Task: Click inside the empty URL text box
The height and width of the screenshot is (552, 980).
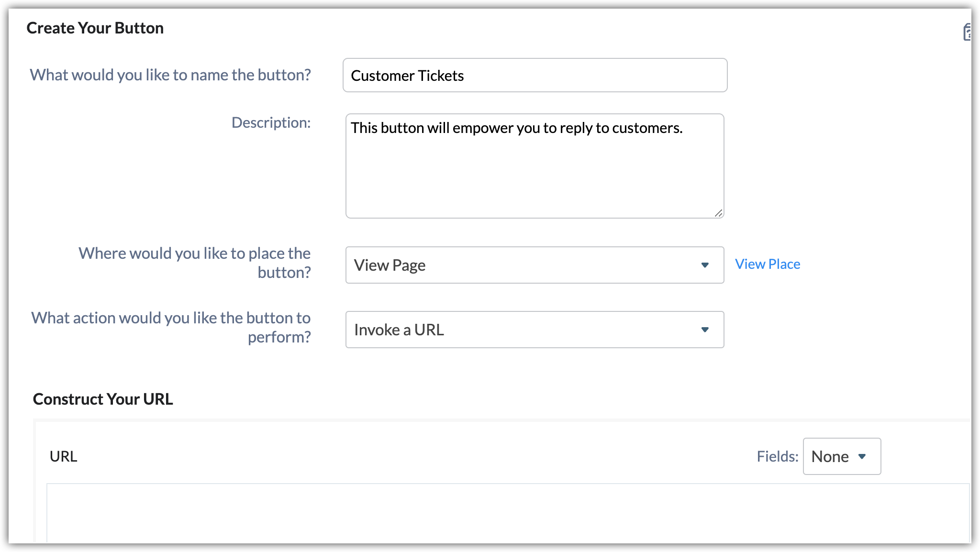Action: 507,513
